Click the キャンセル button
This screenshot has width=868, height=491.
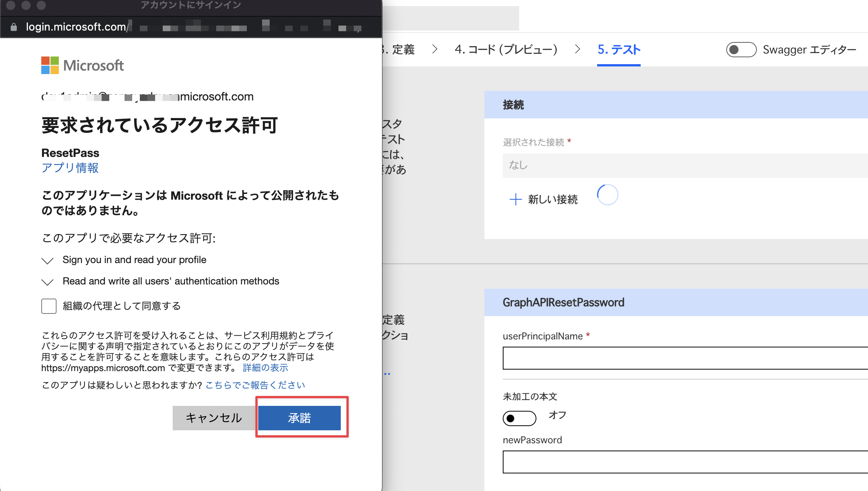coord(214,418)
